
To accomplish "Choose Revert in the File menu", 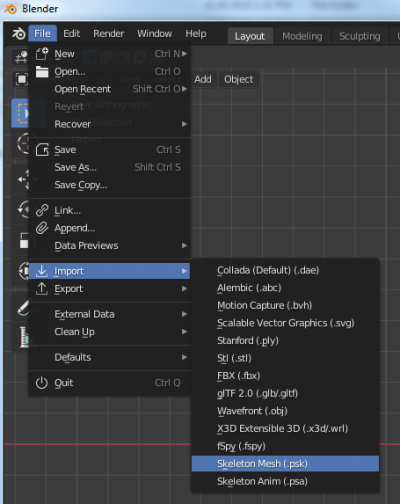I will click(110, 106).
